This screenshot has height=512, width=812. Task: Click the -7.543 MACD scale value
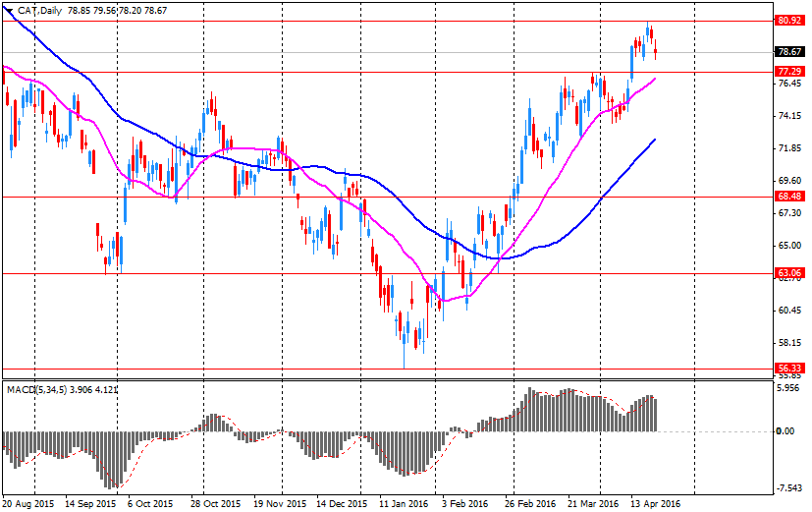(788, 488)
